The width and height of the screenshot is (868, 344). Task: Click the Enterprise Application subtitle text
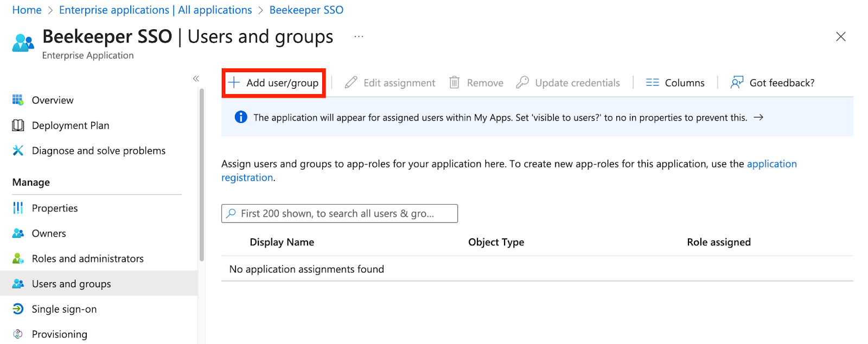(x=88, y=55)
